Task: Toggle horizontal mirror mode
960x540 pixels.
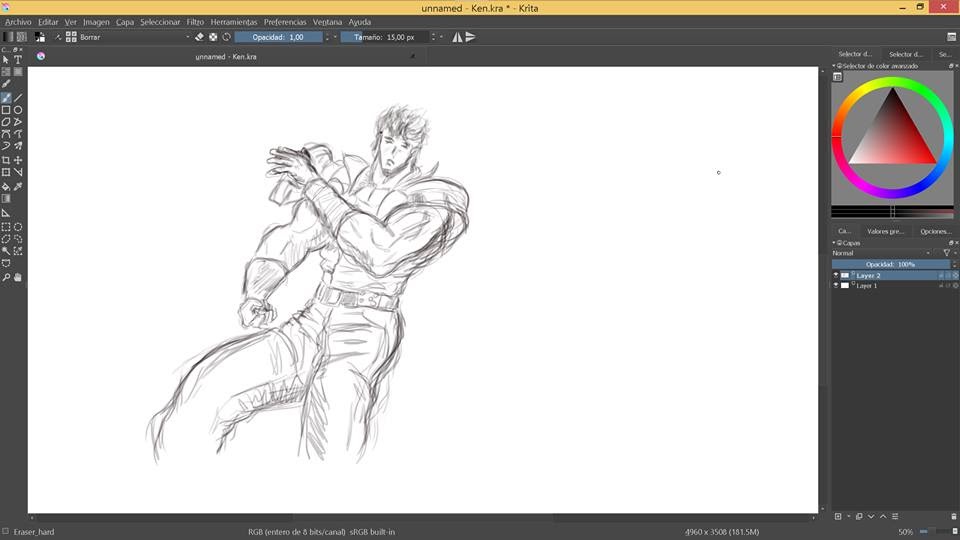Action: click(457, 37)
